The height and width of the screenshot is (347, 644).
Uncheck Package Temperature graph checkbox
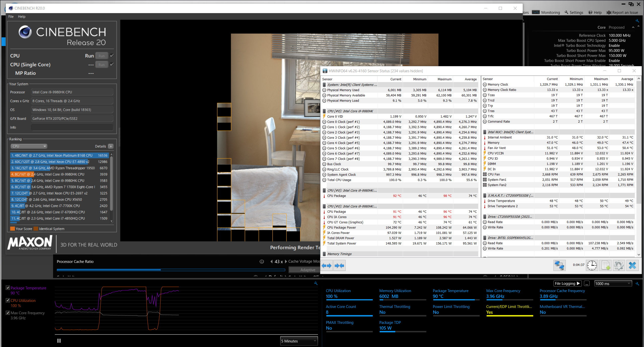pyautogui.click(x=8, y=288)
